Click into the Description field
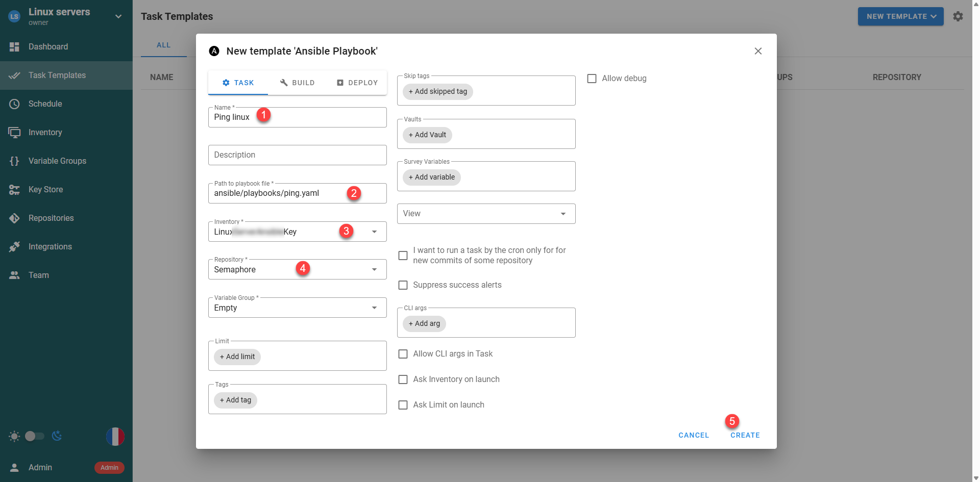The width and height of the screenshot is (980, 482). [297, 155]
